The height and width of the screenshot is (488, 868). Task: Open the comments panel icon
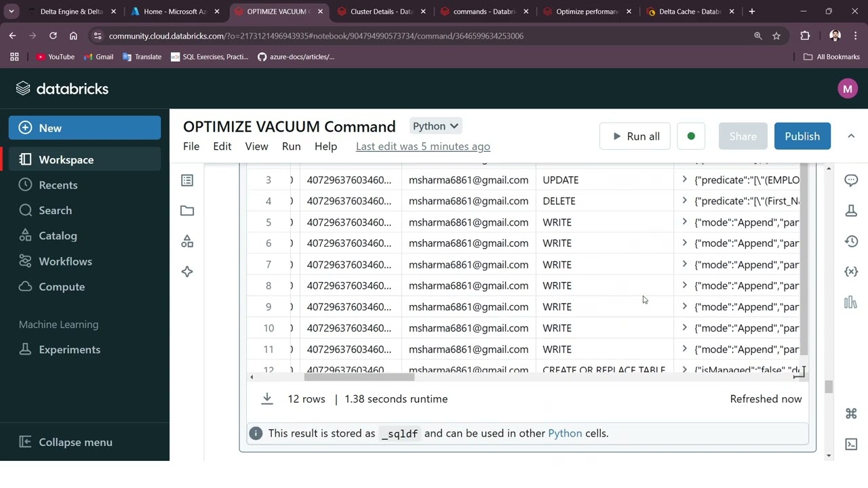851,180
